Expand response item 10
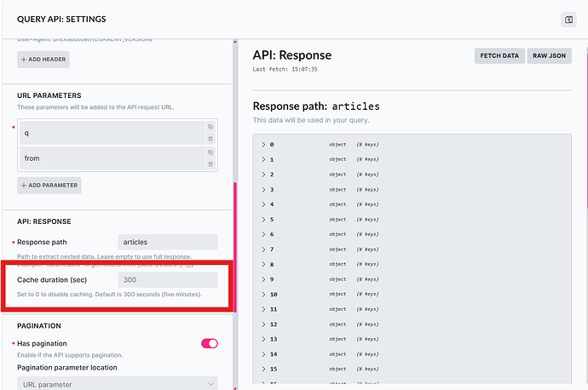The height and width of the screenshot is (390, 588). click(264, 295)
